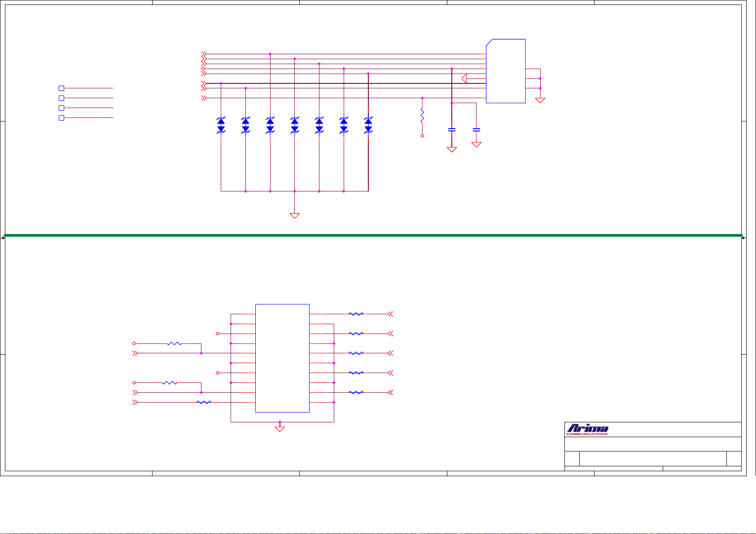Image resolution: width=756 pixels, height=534 pixels.
Task: Click the ground symbol below the diode array
Action: click(x=294, y=215)
